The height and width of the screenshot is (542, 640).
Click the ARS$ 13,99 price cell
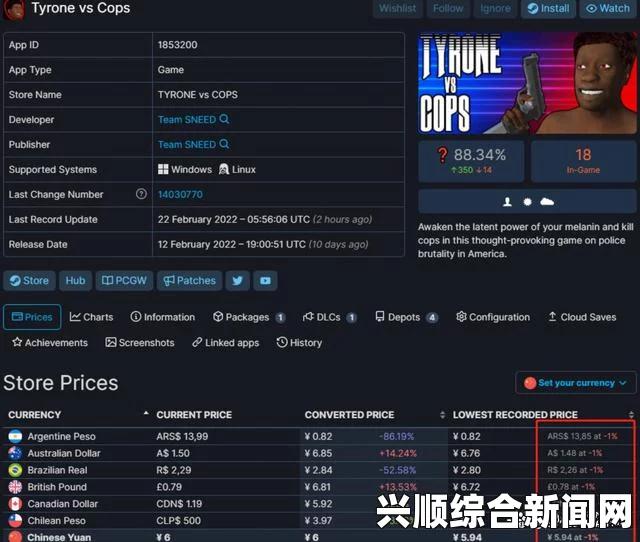(x=182, y=436)
